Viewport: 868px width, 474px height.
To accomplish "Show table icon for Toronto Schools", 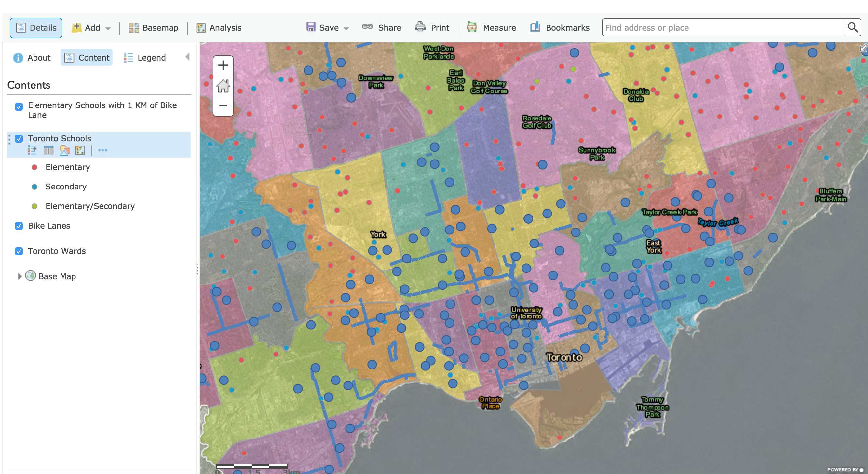I will [48, 150].
